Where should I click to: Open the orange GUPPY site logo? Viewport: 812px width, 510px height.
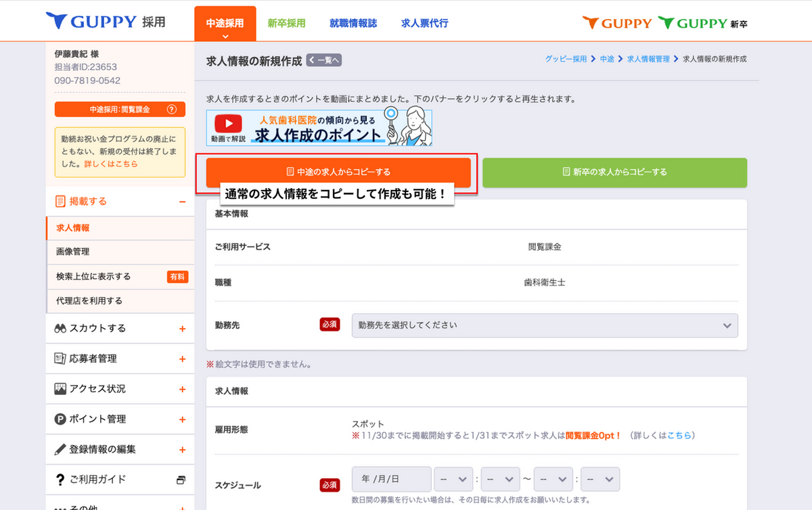point(617,23)
